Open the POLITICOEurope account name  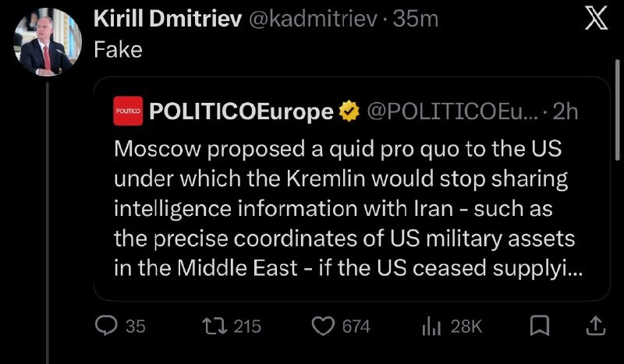point(240,111)
